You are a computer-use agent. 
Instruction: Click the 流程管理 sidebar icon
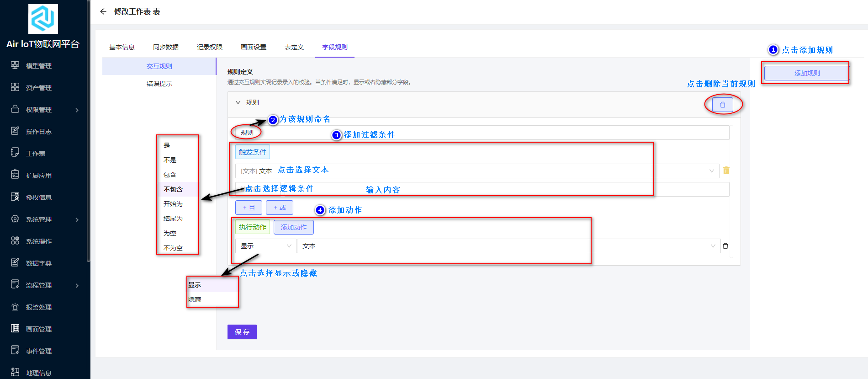(x=15, y=285)
